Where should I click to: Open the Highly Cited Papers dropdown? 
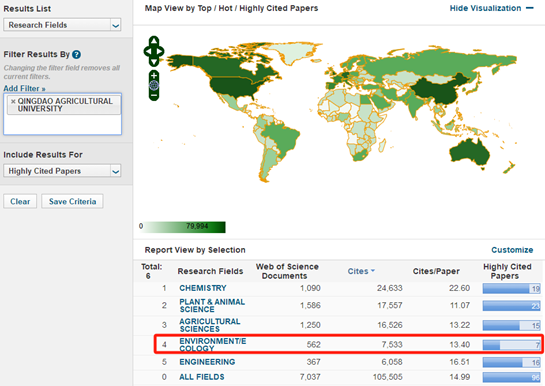(x=62, y=171)
